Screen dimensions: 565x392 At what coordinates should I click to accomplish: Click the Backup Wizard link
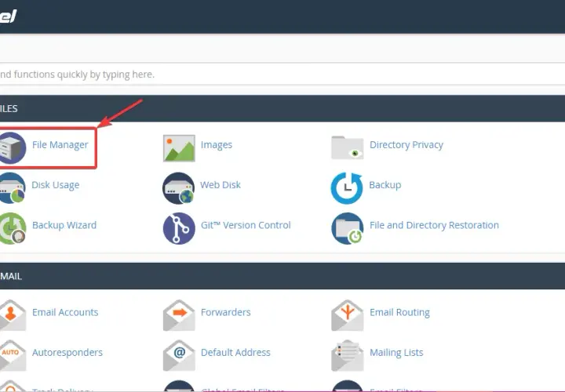pos(64,225)
